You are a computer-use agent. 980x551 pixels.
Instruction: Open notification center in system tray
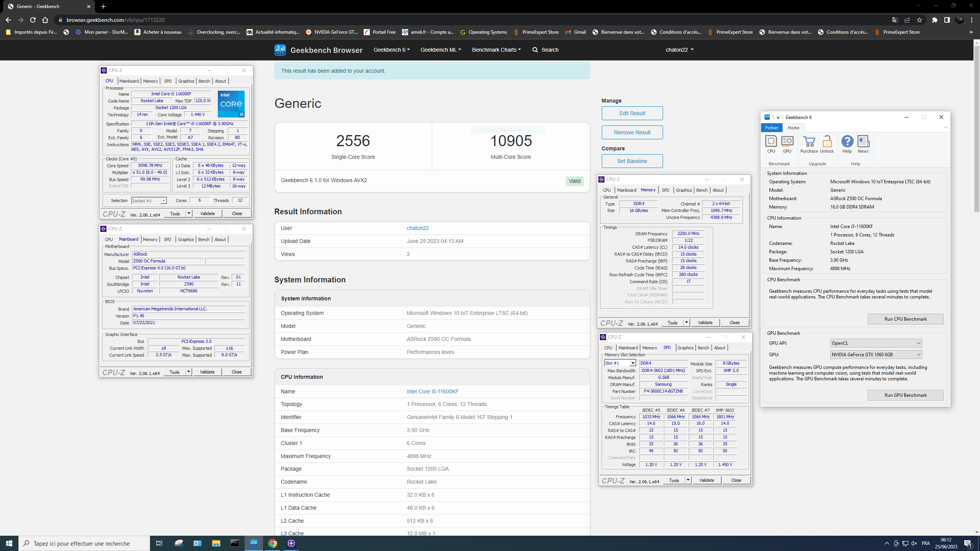(968, 543)
